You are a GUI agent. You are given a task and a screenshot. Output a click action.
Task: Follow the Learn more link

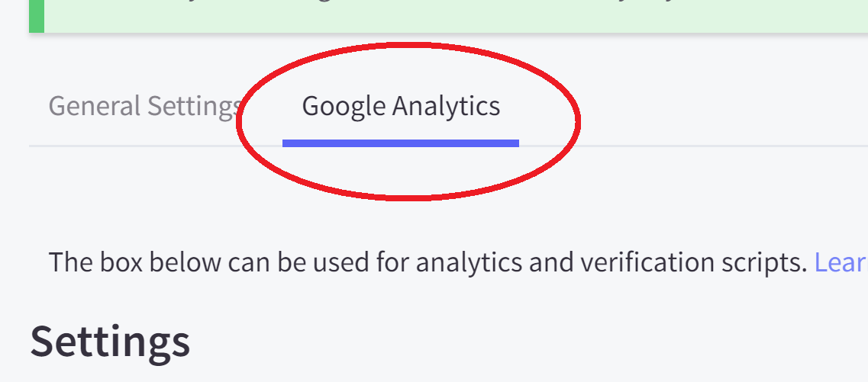pos(841,262)
